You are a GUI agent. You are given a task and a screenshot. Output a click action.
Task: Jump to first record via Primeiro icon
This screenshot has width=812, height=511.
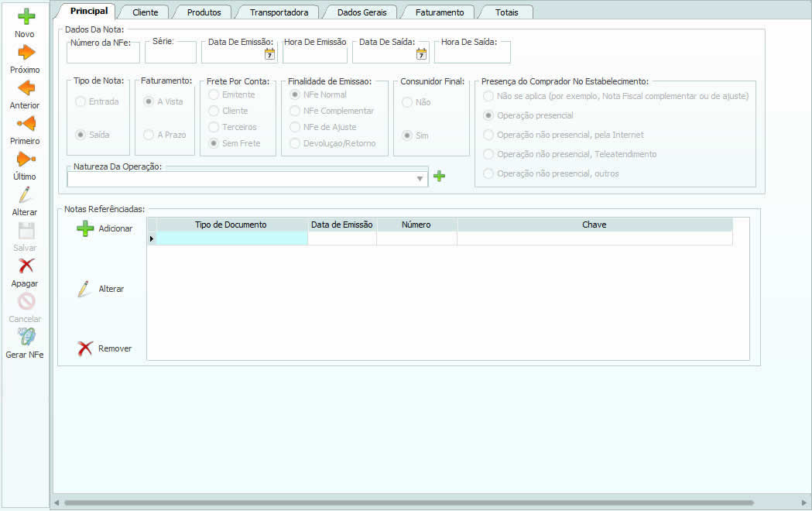[26, 123]
